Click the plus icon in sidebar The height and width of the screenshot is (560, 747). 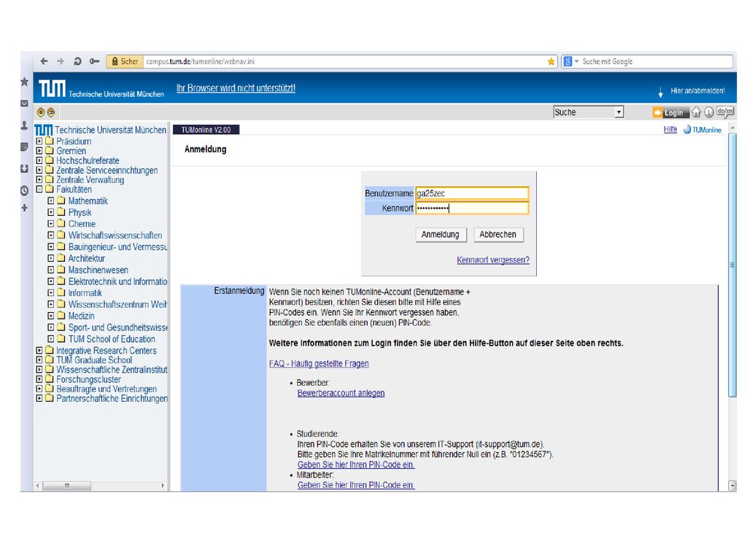(x=24, y=208)
